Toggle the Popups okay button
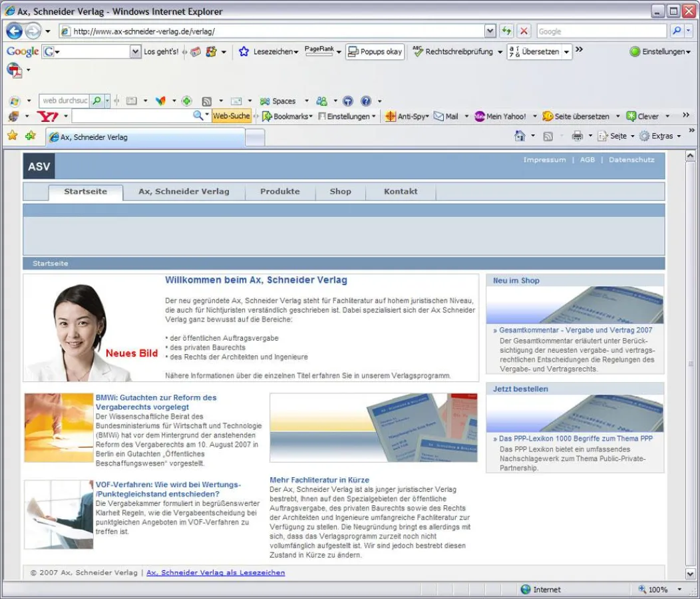Image resolution: width=700 pixels, height=599 pixels. [x=375, y=51]
